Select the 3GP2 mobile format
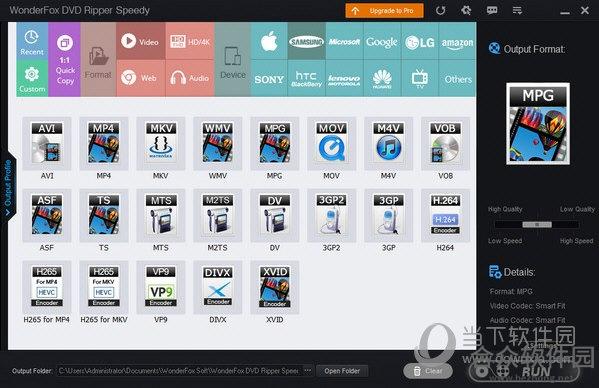The height and width of the screenshot is (388, 599). (x=332, y=215)
